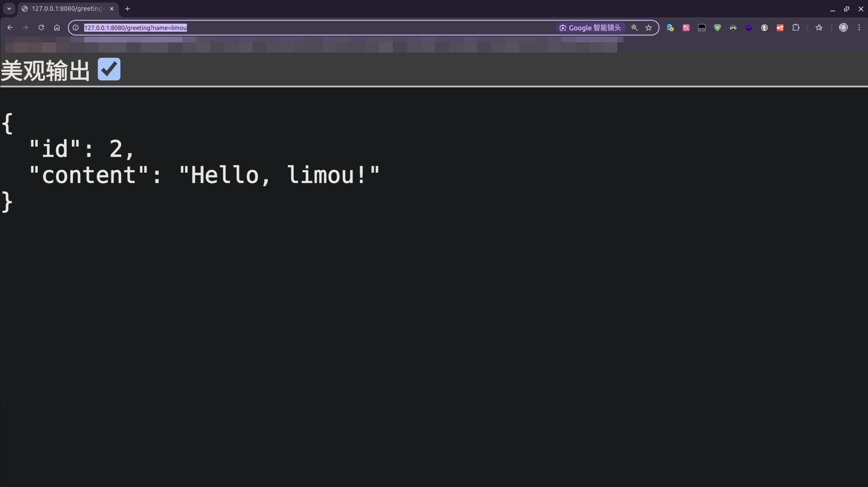Toggle the 美观输出 pretty-print checkbox
Viewport: 868px width, 487px height.
coord(109,69)
